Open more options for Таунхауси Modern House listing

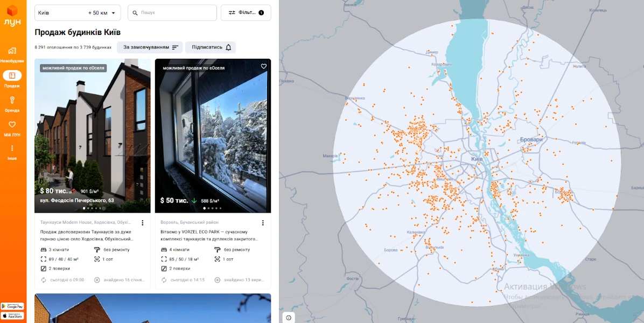[143, 223]
